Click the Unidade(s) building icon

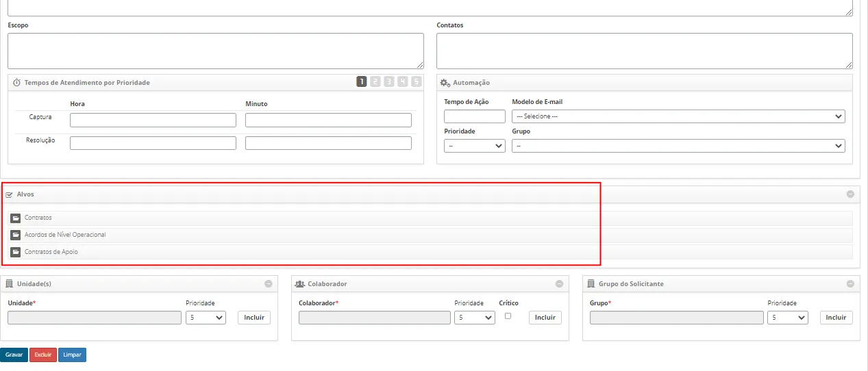coord(9,283)
